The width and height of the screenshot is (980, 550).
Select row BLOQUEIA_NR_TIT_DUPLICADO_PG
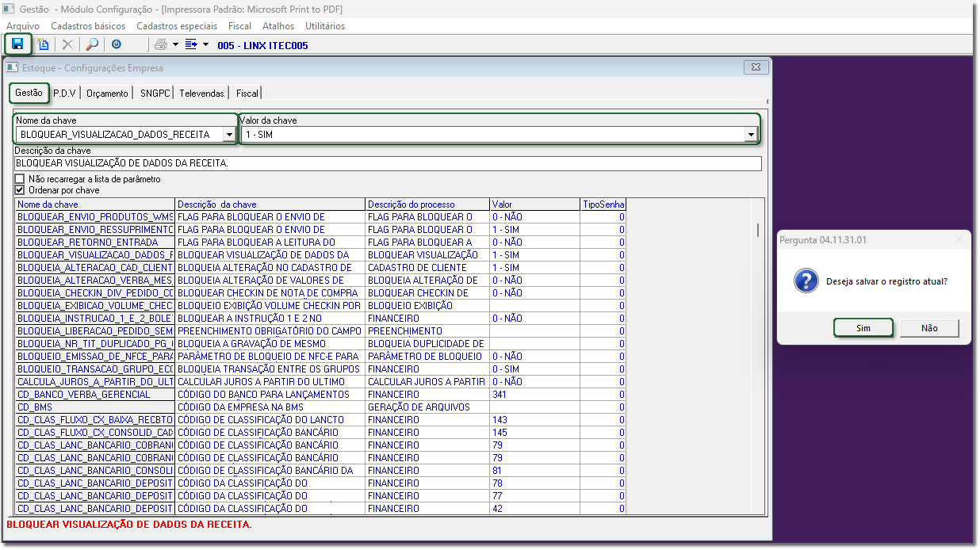tap(320, 343)
